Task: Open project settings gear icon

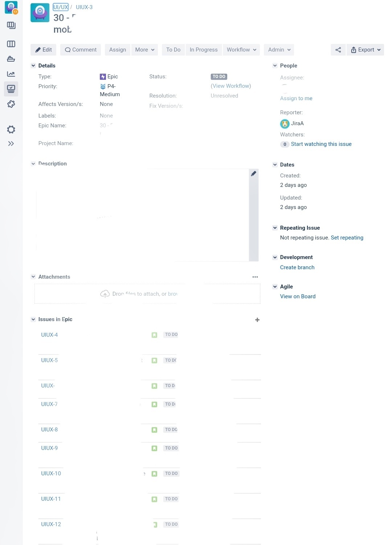Action: tap(11, 130)
